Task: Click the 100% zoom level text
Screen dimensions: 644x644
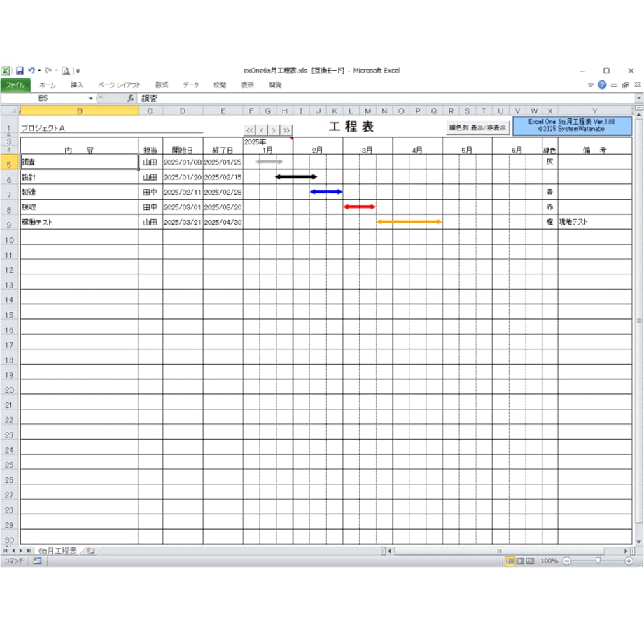Action: (x=549, y=561)
